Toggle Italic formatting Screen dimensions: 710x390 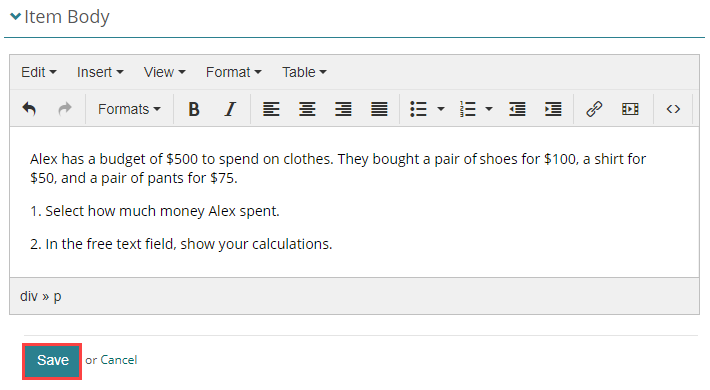(230, 109)
